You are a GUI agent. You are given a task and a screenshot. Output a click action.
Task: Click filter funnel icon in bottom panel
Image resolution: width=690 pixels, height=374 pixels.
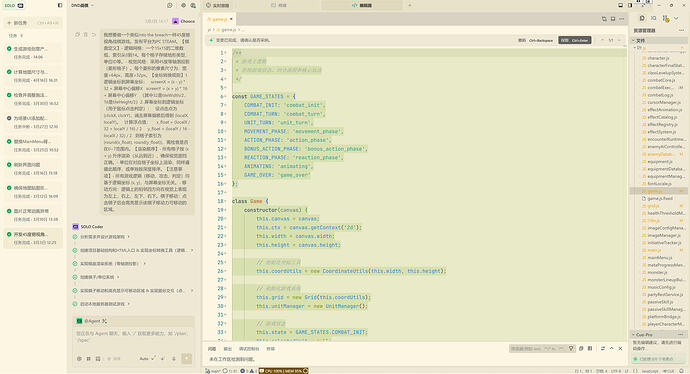571,348
